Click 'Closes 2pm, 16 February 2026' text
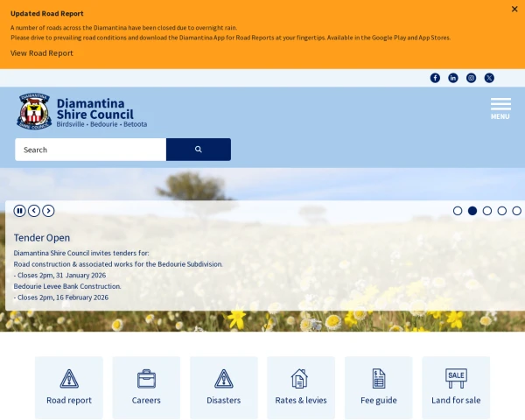 click(x=63, y=297)
